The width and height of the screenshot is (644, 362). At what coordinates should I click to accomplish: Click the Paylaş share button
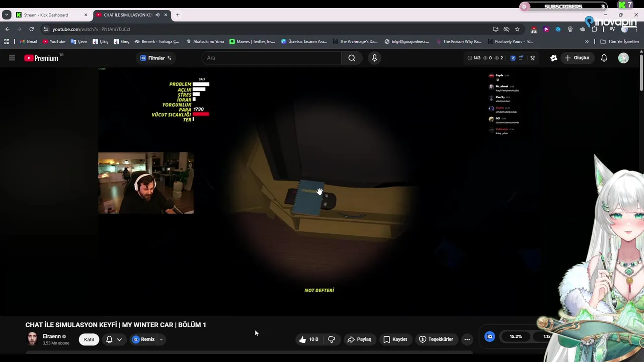pos(359,339)
